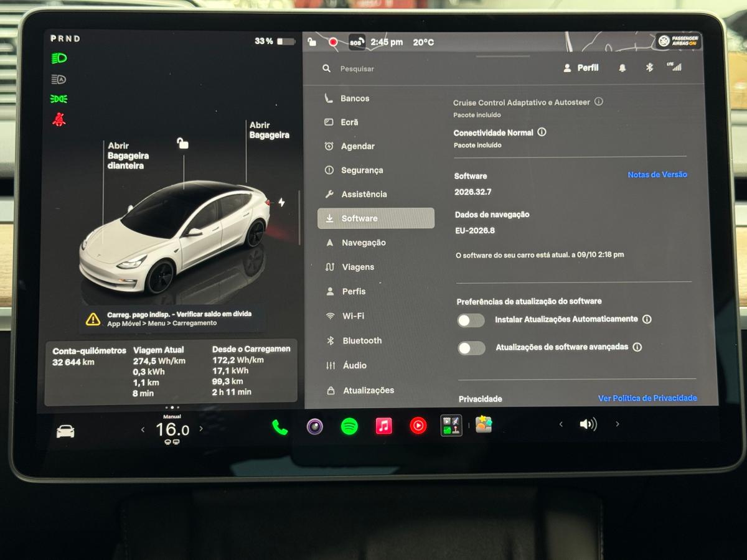
Task: Tap the 20°C outside temperature
Action: (423, 42)
